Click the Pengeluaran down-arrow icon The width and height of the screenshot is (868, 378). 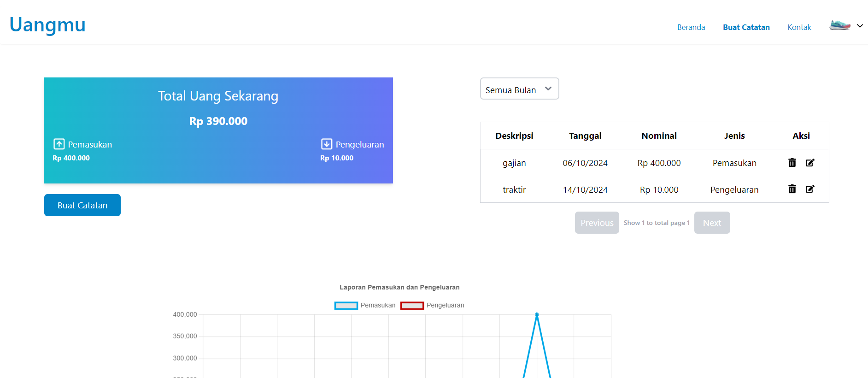tap(327, 144)
